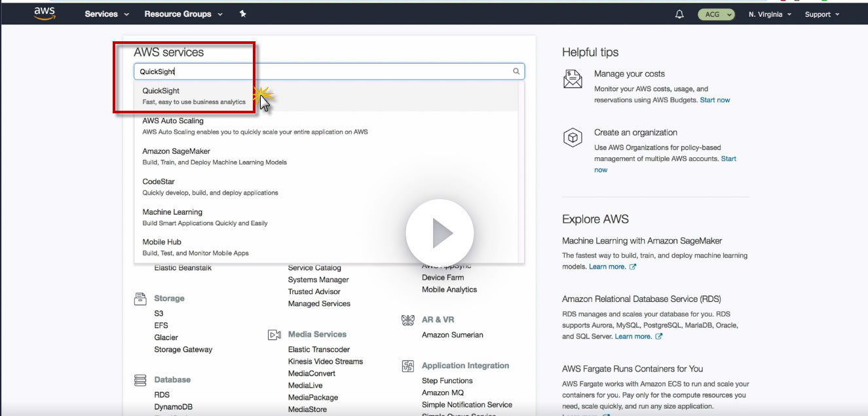This screenshot has height=416, width=868.
Task: Open Amazon MQ service
Action: pyautogui.click(x=443, y=392)
